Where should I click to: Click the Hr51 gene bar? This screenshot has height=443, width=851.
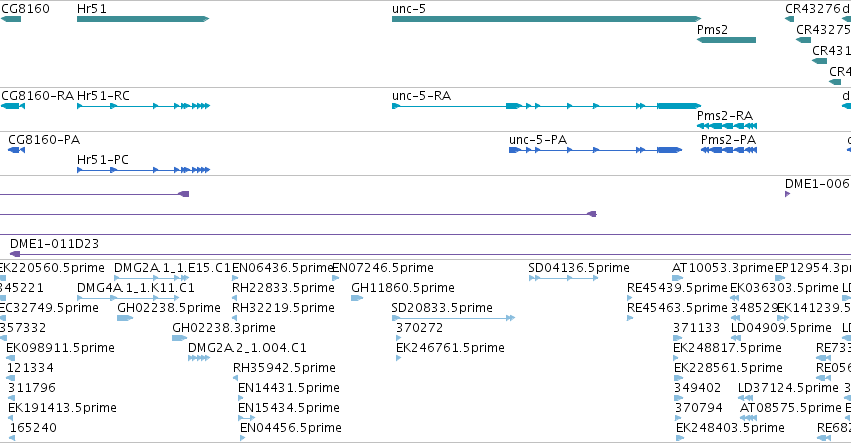coord(143,19)
